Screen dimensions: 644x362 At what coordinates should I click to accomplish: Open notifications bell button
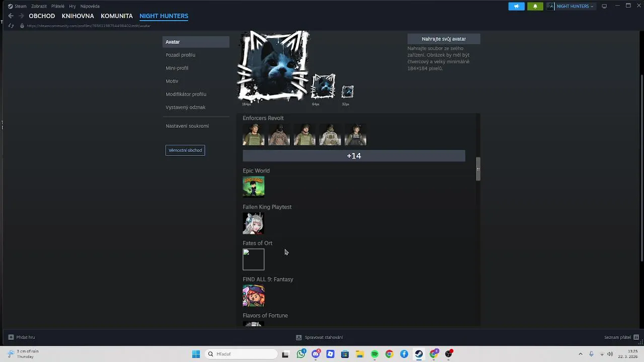tap(535, 6)
